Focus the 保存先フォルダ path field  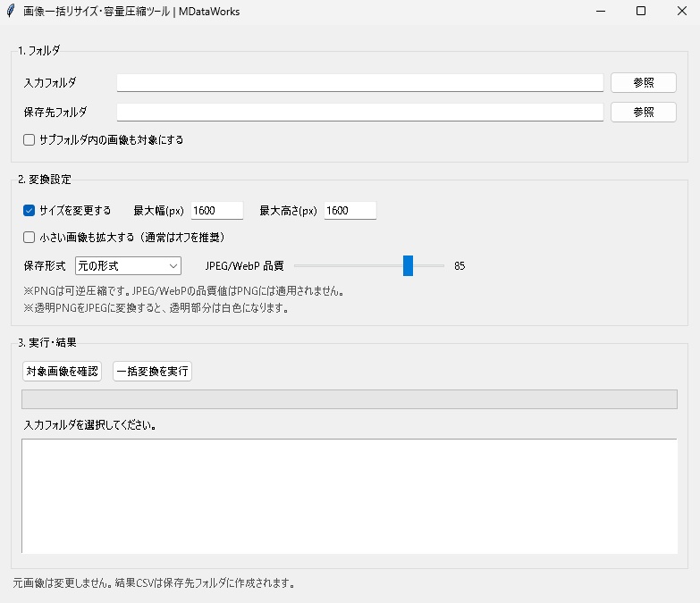tap(359, 112)
